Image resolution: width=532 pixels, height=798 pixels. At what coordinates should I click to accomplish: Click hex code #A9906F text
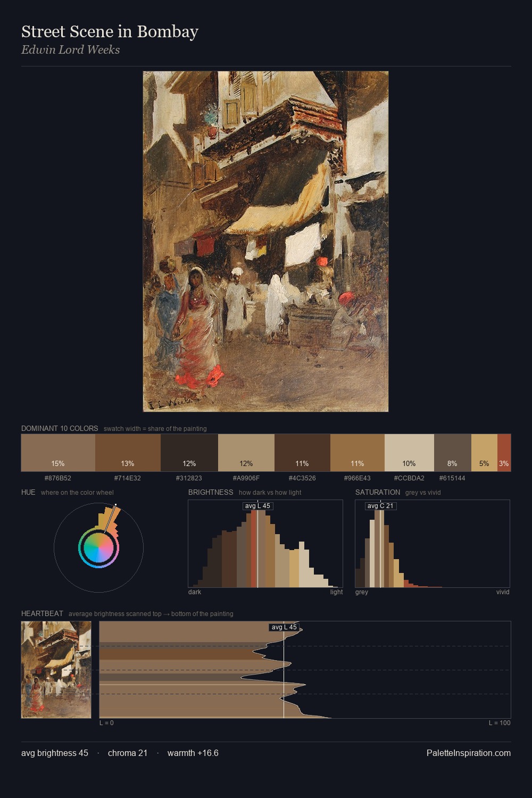[246, 478]
